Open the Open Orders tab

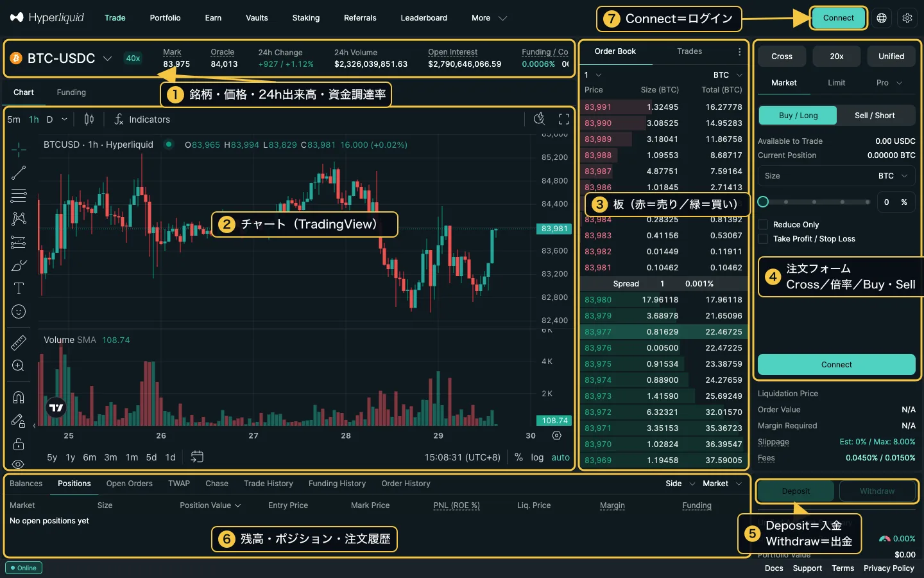[x=130, y=484]
